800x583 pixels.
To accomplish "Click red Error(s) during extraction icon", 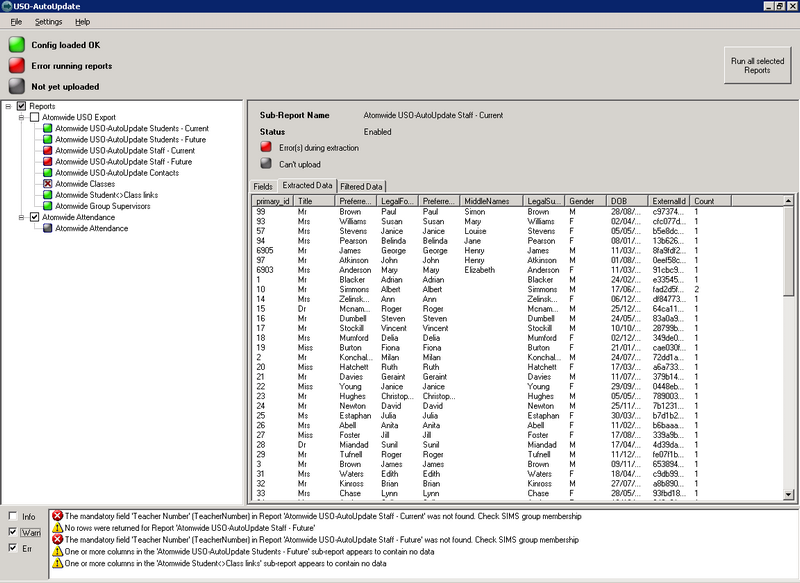I will 266,147.
